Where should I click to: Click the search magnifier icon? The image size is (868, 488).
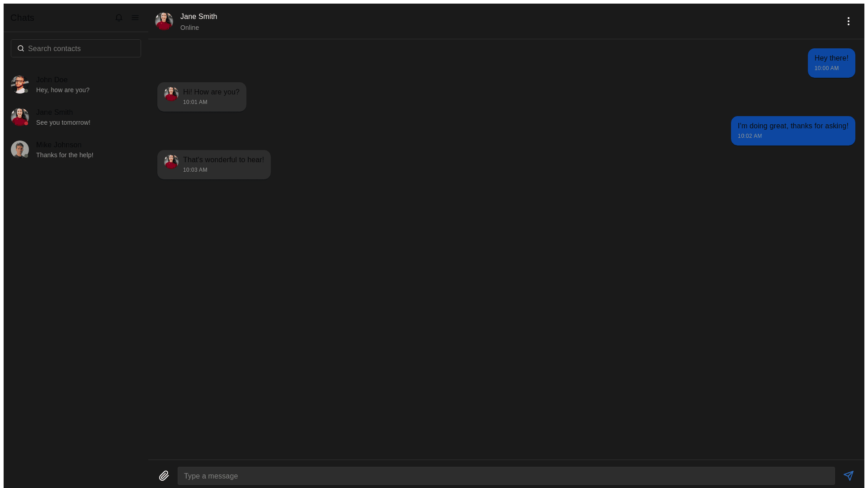click(21, 48)
